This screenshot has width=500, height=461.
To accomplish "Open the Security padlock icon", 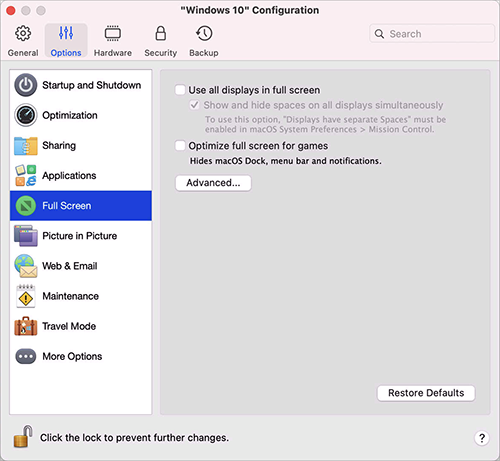I will tap(161, 33).
